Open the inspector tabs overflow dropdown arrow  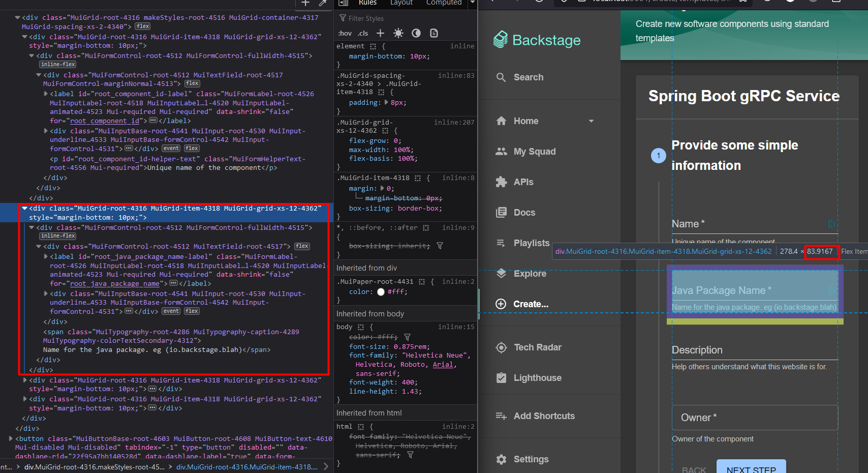tap(472, 3)
